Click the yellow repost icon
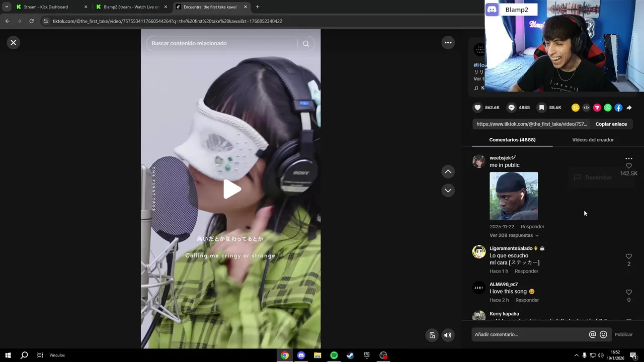Screen dimensions: 644x362 tap(576, 108)
